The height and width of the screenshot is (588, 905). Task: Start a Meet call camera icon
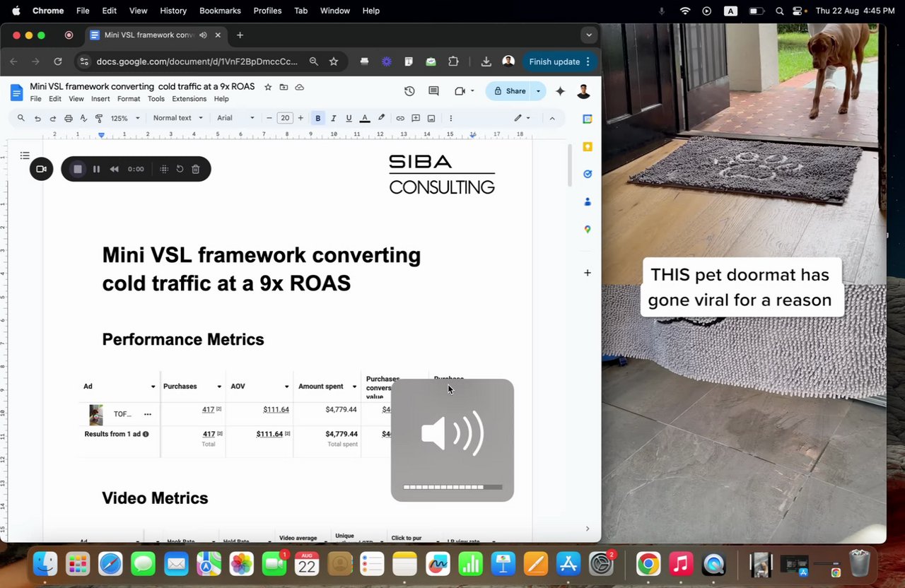[460, 91]
